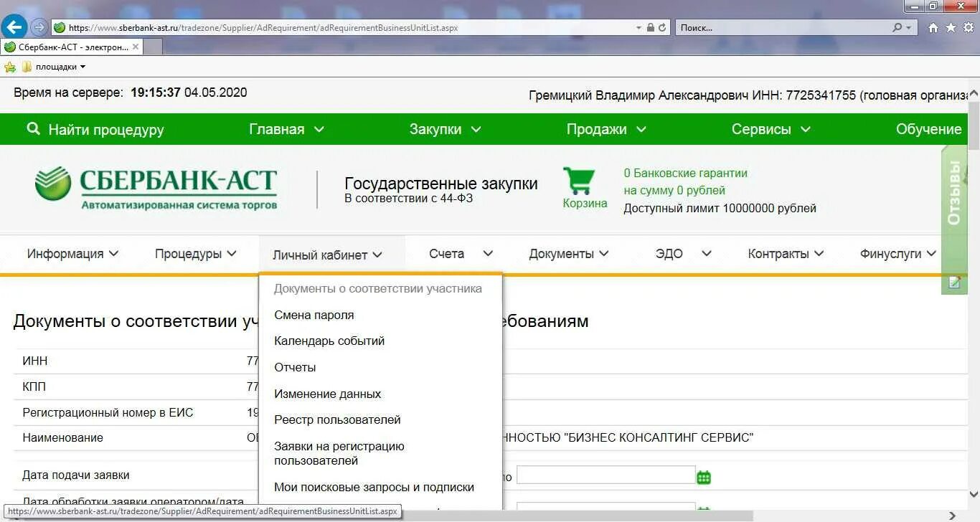Expand the Финуслуги submenu
This screenshot has width=980, height=522.
click(898, 254)
